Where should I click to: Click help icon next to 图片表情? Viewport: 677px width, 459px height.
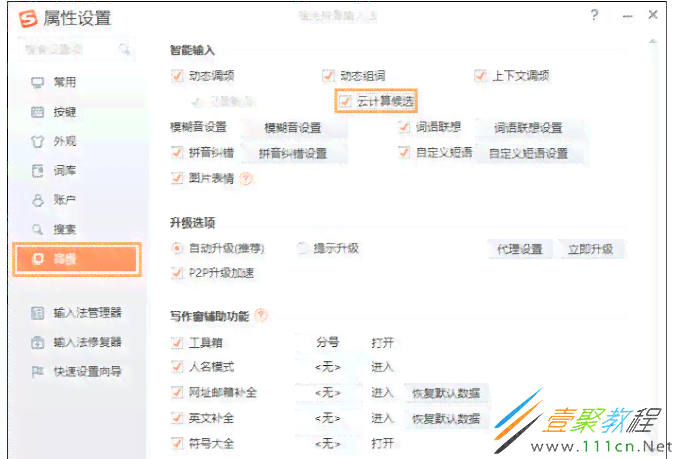[246, 178]
